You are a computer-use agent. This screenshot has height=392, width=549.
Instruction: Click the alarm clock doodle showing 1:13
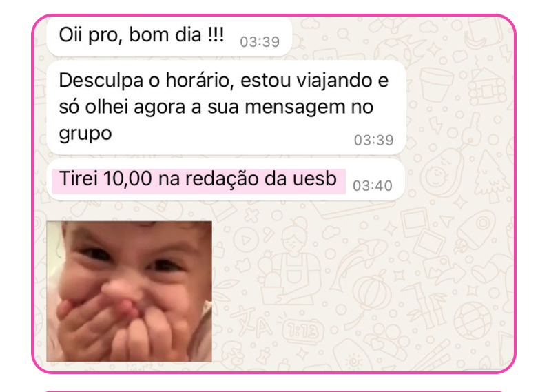point(304,331)
